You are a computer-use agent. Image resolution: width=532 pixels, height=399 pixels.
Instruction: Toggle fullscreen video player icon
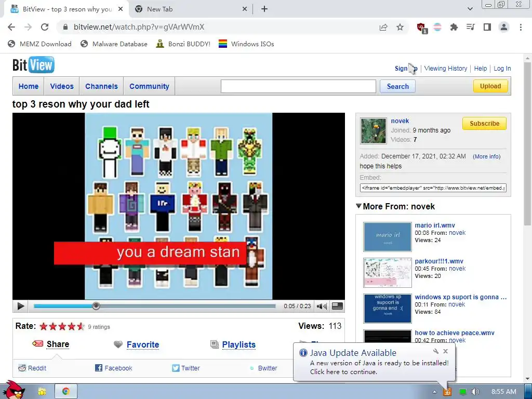coord(337,305)
